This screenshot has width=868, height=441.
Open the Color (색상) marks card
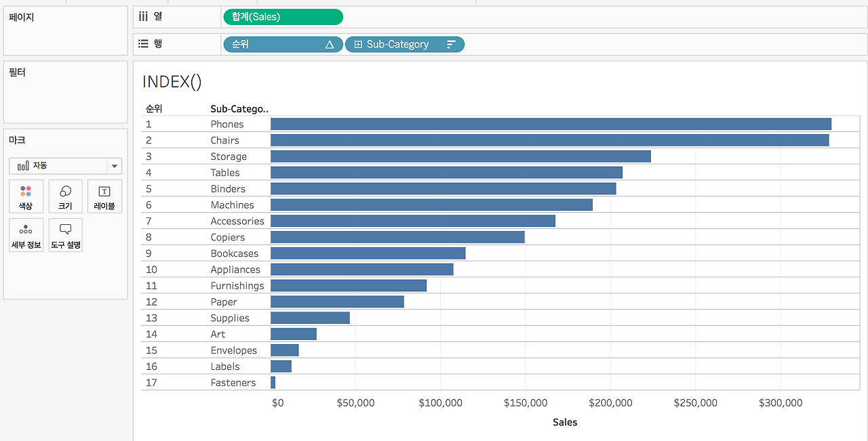(x=26, y=196)
